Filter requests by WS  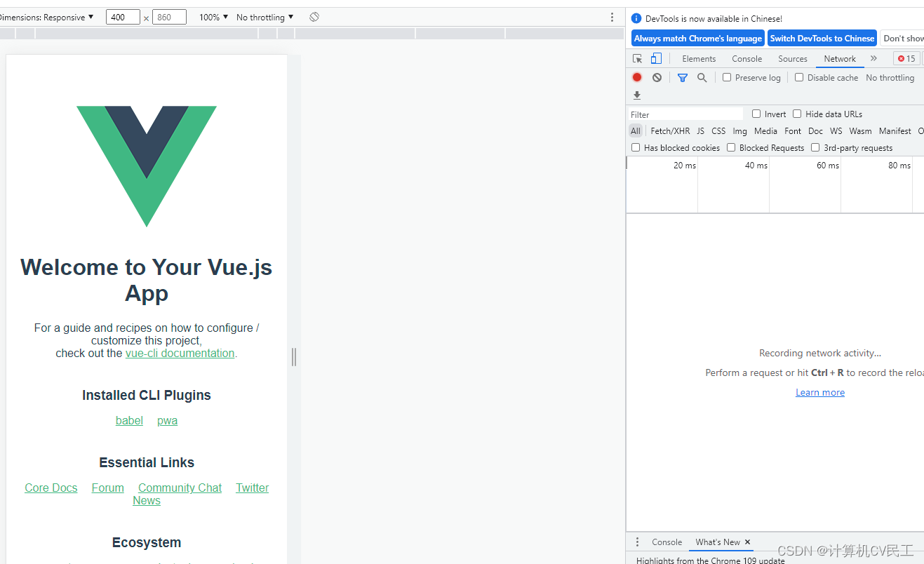(x=836, y=131)
